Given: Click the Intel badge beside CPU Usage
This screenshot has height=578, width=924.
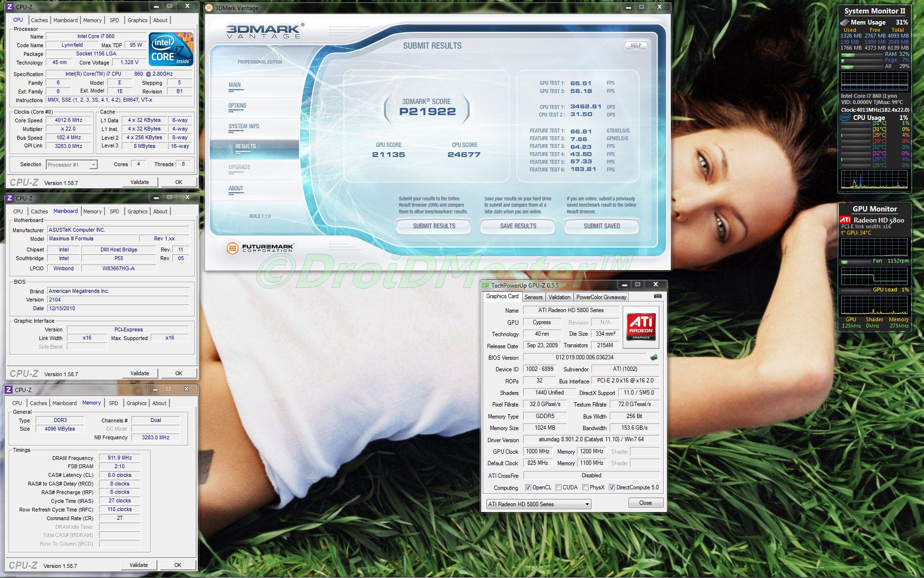Looking at the screenshot, I should pos(845,118).
